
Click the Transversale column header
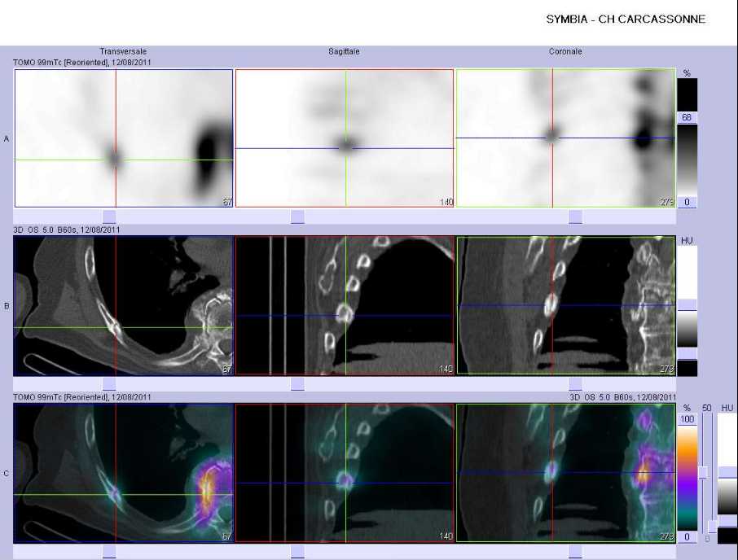tap(123, 52)
